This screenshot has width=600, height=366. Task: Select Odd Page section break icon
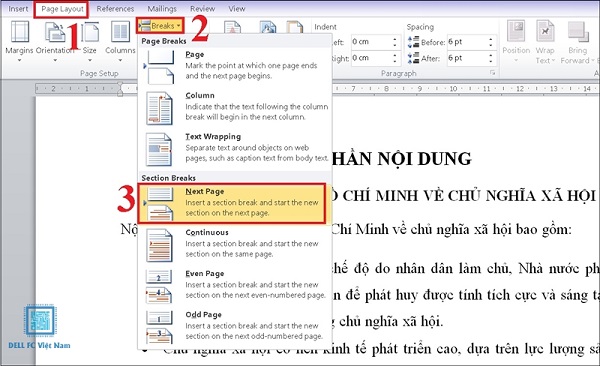coord(159,327)
